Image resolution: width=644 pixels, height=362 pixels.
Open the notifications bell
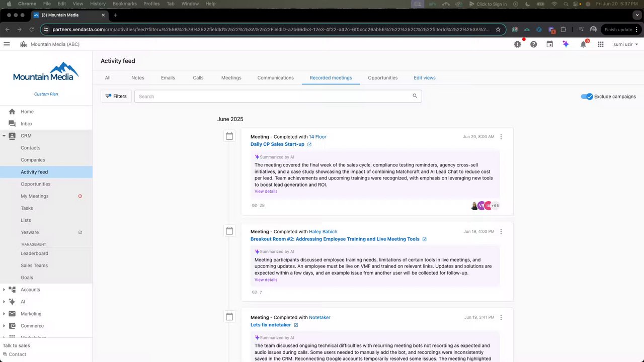click(x=584, y=44)
